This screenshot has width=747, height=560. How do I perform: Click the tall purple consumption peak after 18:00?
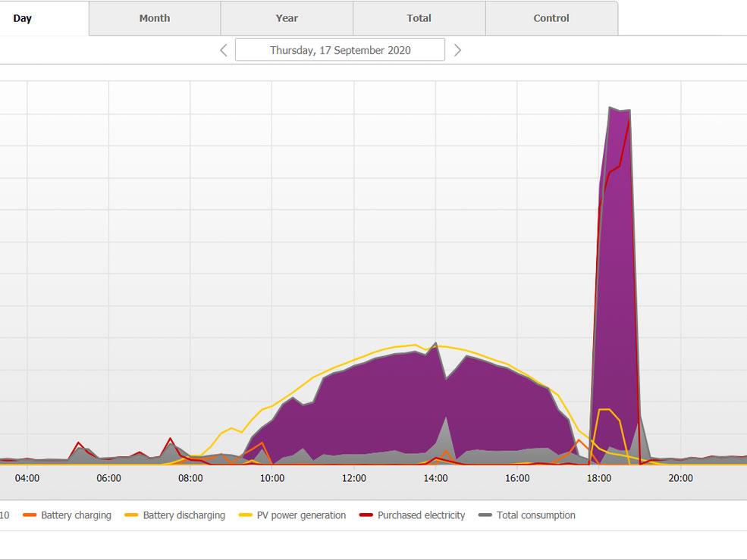pos(620,265)
